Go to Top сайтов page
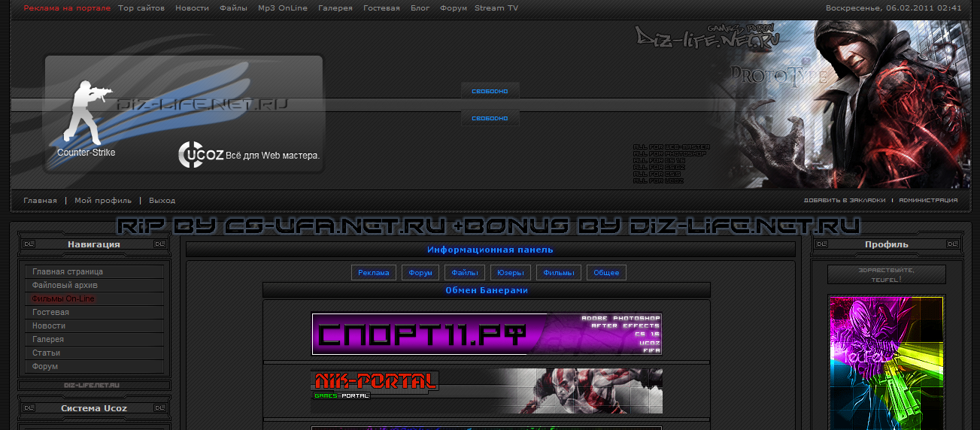The height and width of the screenshot is (430, 980). click(141, 8)
